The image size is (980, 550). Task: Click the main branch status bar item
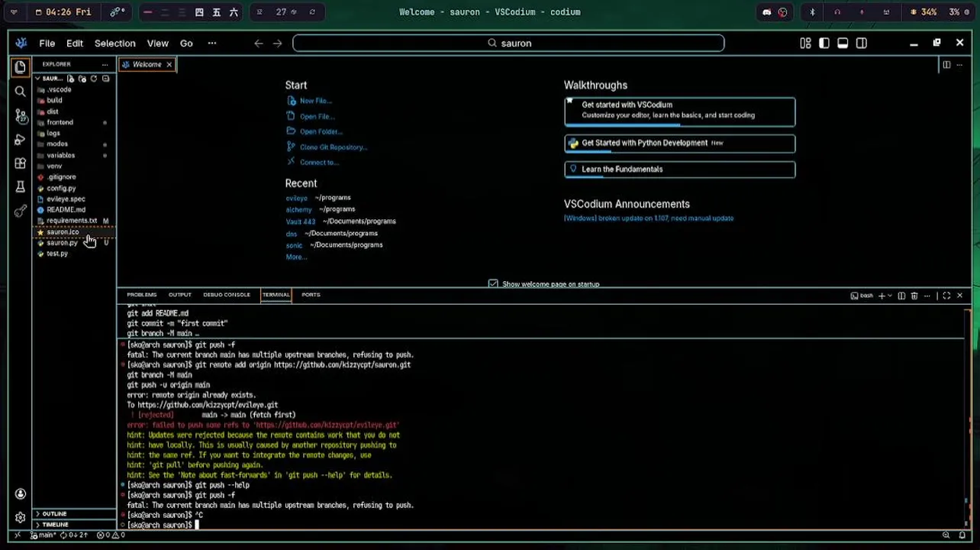coord(45,535)
